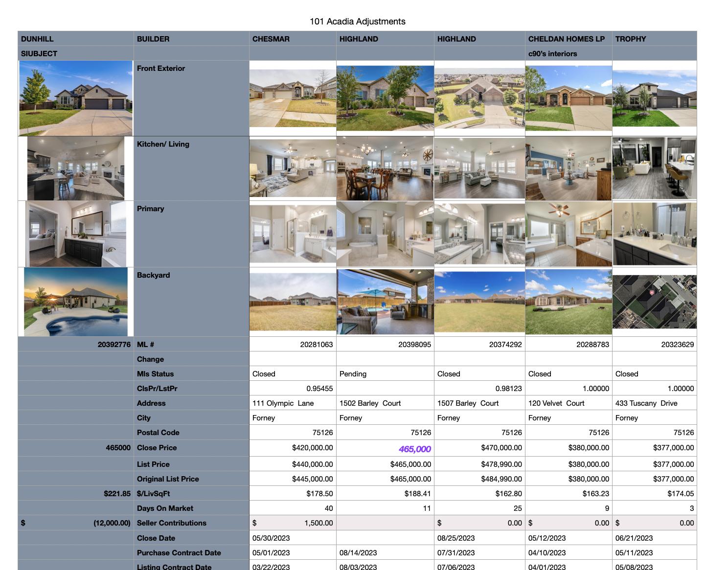Click the c90's interiors note cell

(569, 53)
